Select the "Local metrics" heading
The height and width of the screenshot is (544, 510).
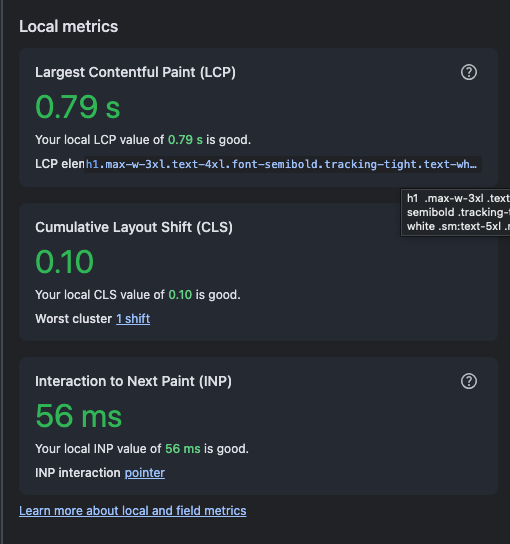pos(69,26)
